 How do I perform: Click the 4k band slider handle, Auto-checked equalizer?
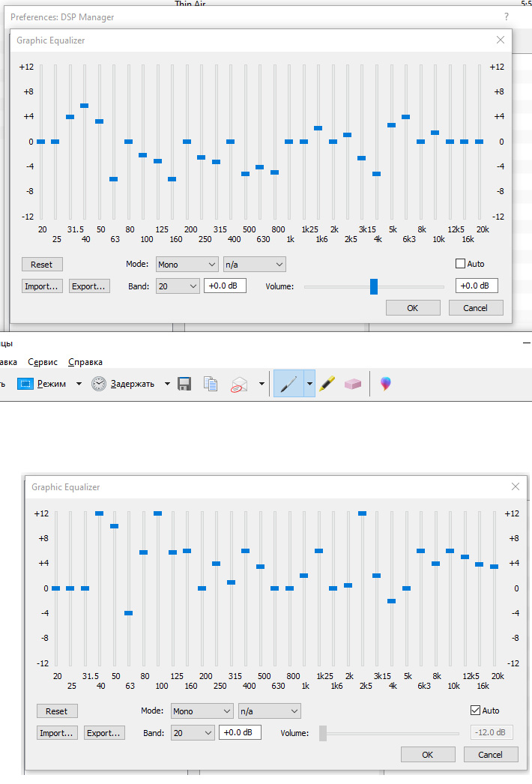[391, 601]
